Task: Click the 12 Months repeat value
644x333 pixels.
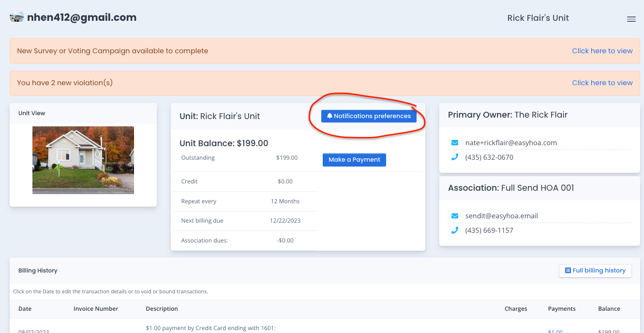Action: pos(285,201)
